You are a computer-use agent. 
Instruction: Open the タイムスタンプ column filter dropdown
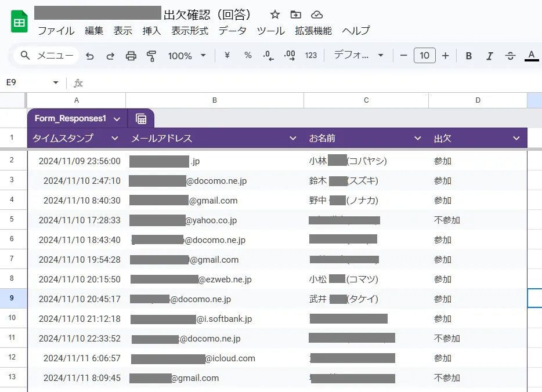(x=114, y=139)
